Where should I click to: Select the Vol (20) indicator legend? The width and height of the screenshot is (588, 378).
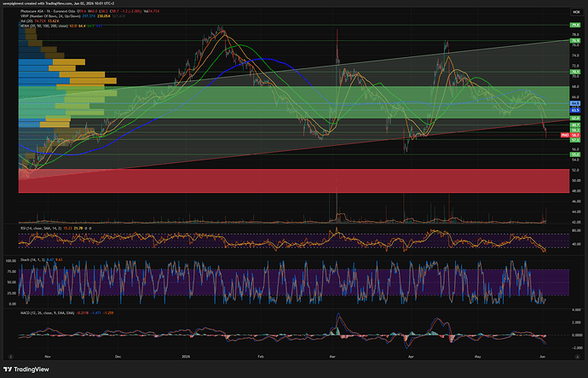click(x=40, y=21)
